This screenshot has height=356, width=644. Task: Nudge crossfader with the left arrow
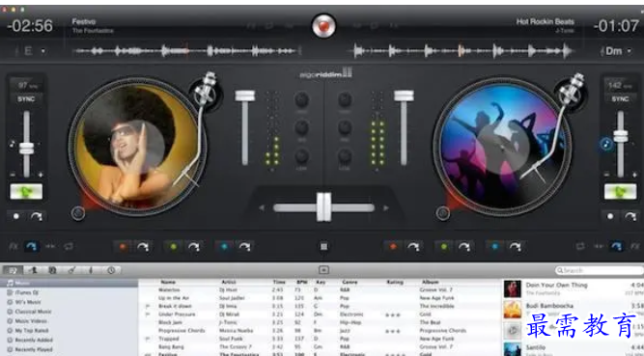tap(262, 208)
